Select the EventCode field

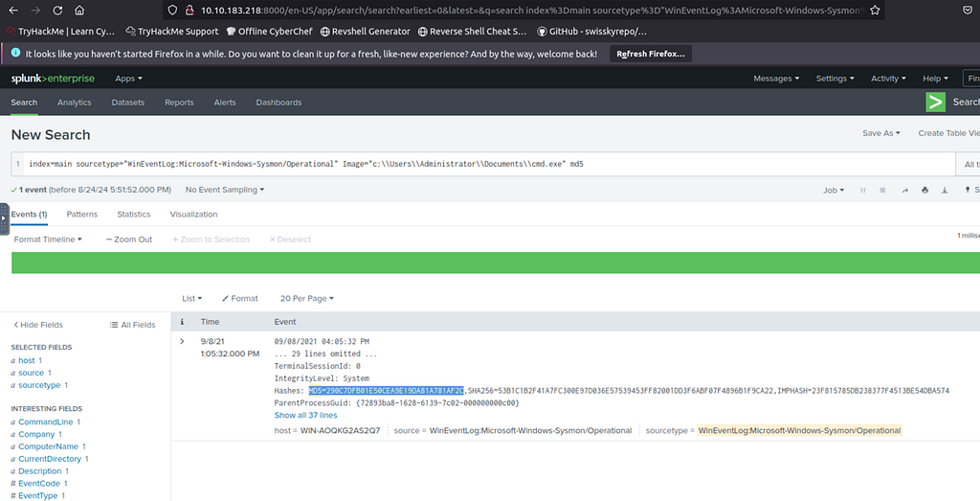coord(38,484)
